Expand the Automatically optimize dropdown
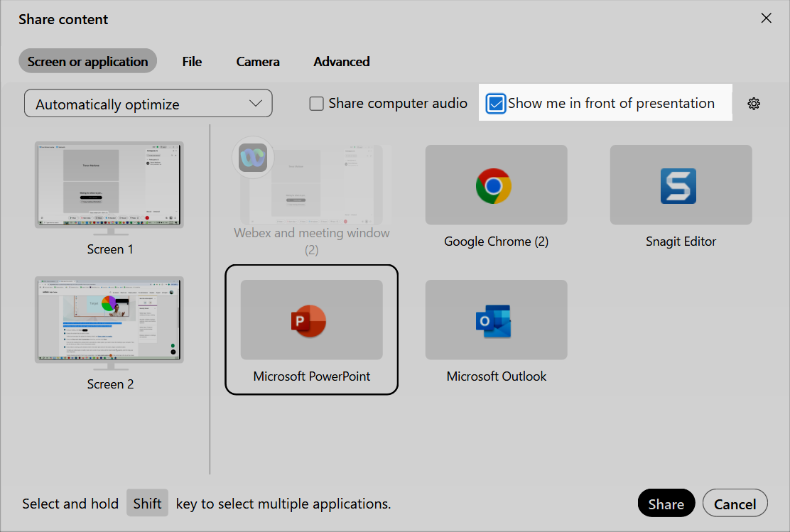Viewport: 790px width, 532px height. click(148, 104)
